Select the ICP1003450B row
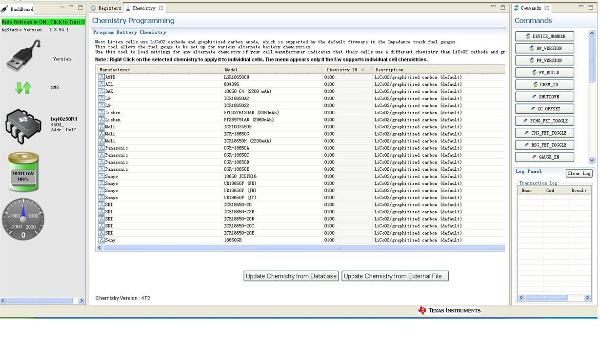Image resolution: width=600 pixels, height=364 pixels. (x=300, y=127)
